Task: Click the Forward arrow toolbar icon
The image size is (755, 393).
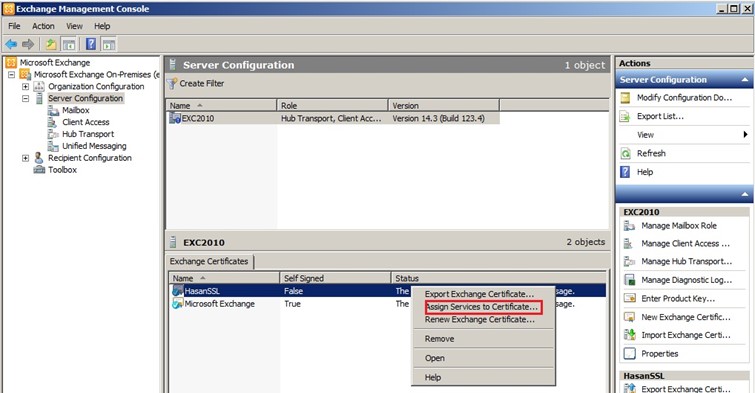Action: point(28,45)
